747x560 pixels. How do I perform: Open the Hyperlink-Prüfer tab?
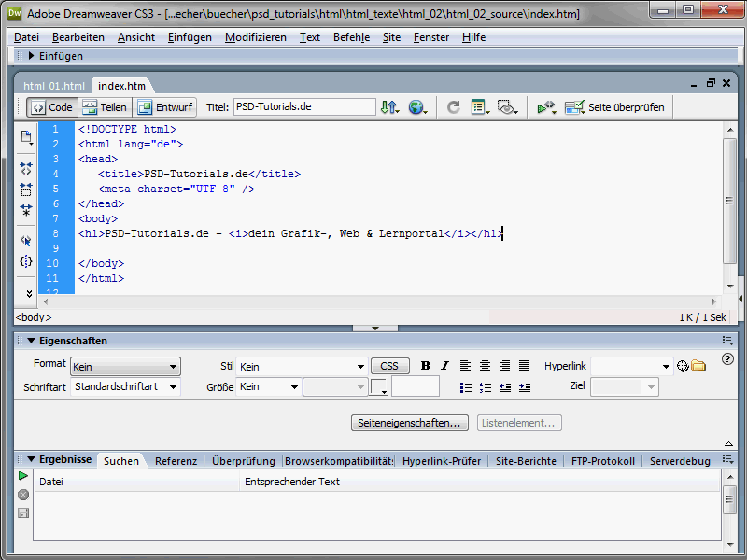[442, 461]
